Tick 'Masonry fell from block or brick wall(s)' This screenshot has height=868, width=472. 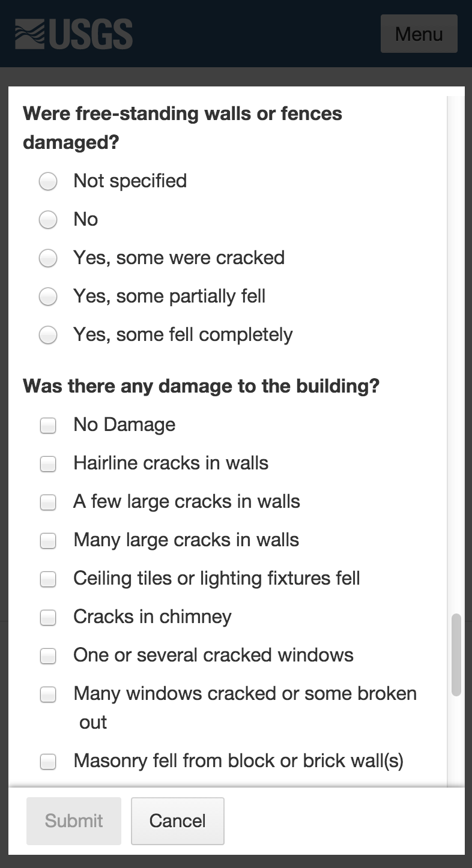click(48, 762)
